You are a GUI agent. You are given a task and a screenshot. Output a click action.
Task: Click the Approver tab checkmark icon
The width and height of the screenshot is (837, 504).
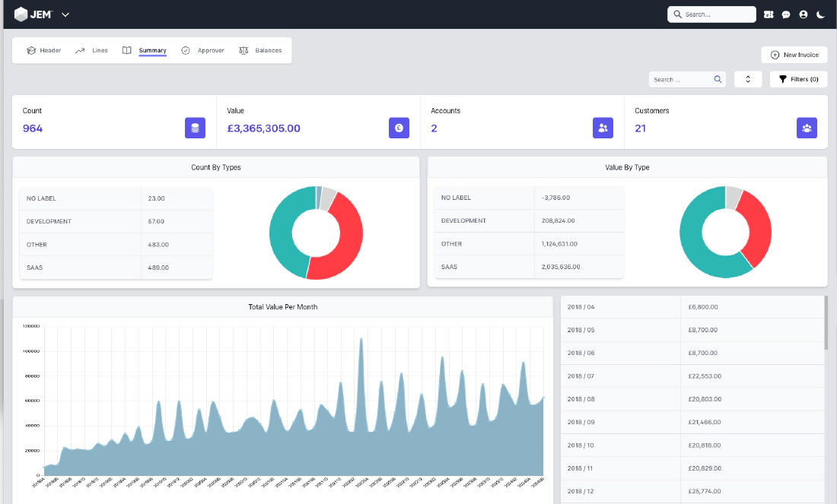(x=185, y=50)
